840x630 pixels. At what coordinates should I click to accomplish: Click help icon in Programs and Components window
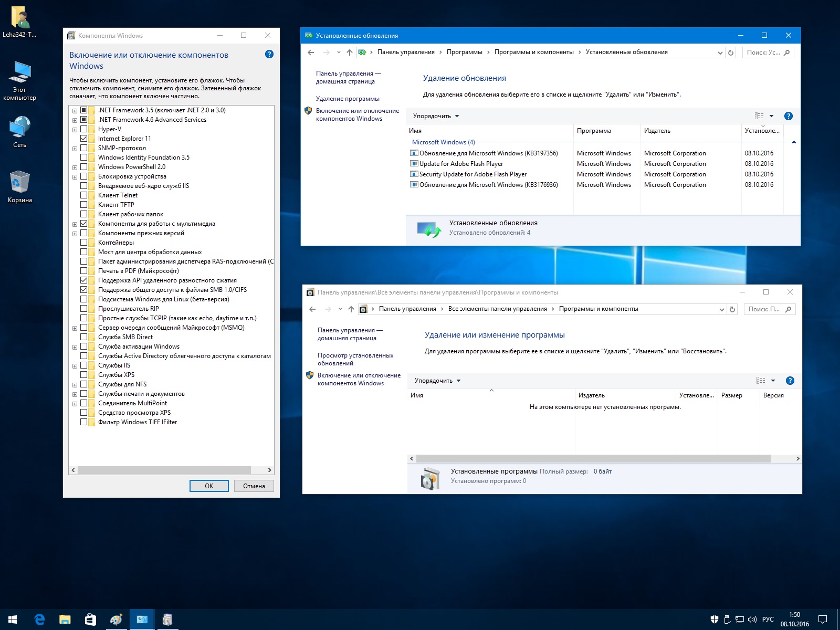(790, 381)
